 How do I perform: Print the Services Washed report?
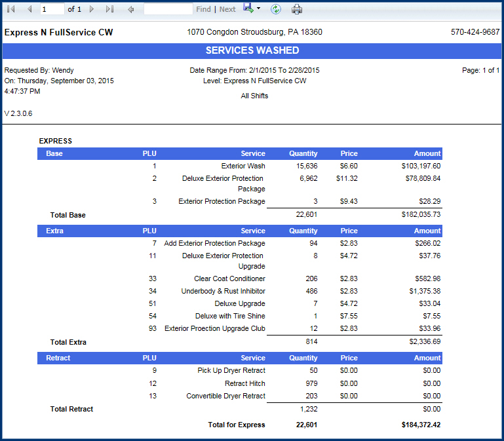coord(297,9)
